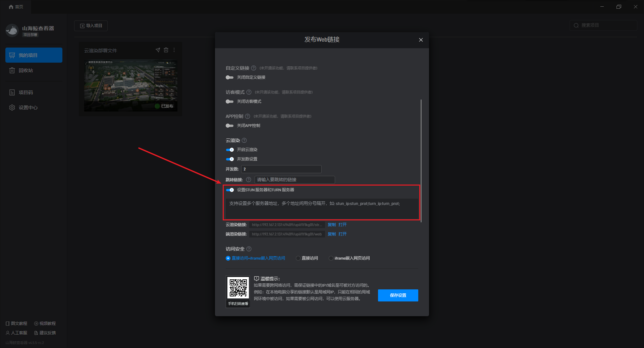Image resolution: width=644 pixels, height=348 pixels.
Task: Click the 云渲染链接 URL field
Action: tap(287, 225)
